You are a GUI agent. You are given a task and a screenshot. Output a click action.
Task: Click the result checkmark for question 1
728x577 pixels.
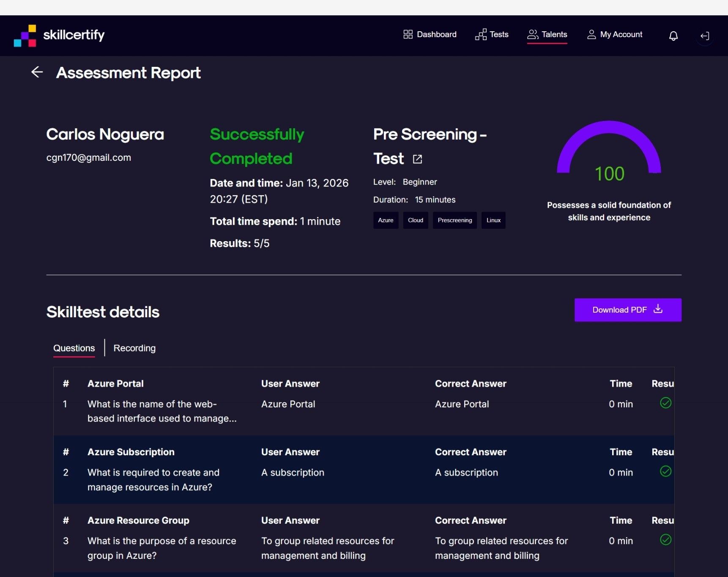pos(665,403)
